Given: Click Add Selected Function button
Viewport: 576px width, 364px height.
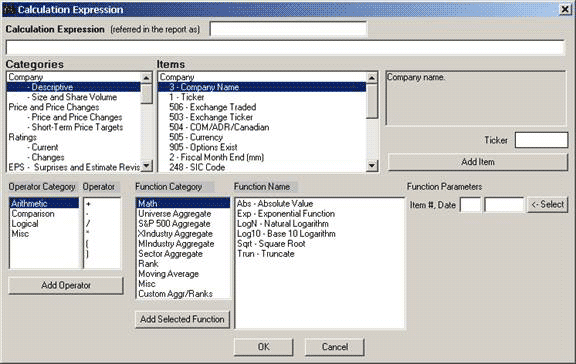Looking at the screenshot, I should pyautogui.click(x=182, y=319).
